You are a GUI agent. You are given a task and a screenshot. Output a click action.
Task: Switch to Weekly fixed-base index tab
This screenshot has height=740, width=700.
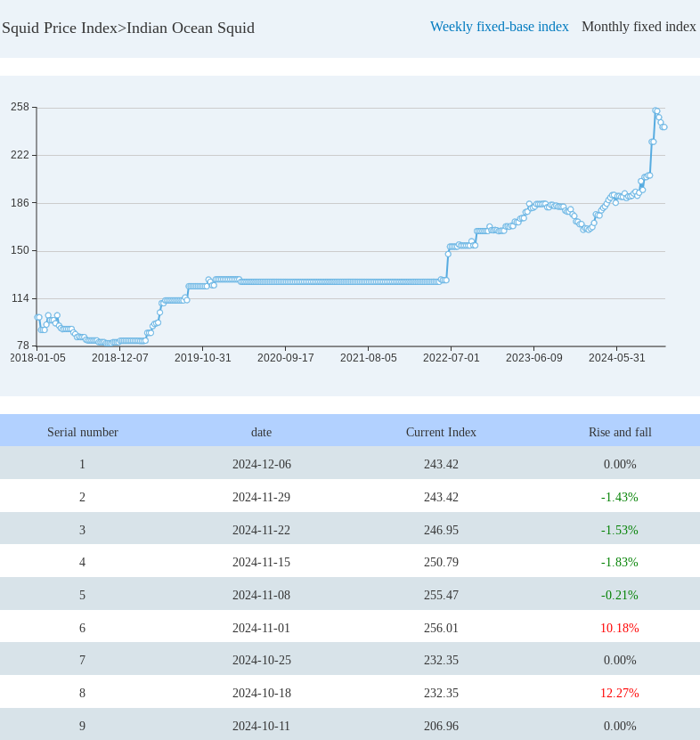tap(499, 27)
